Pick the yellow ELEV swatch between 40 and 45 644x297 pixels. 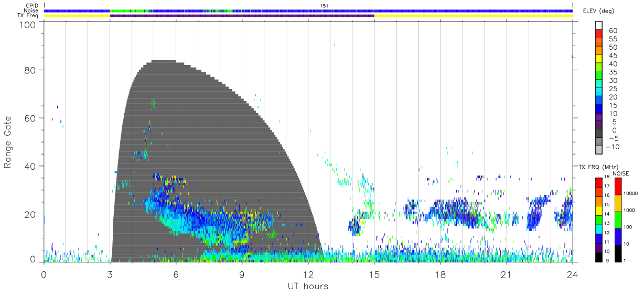click(x=599, y=59)
